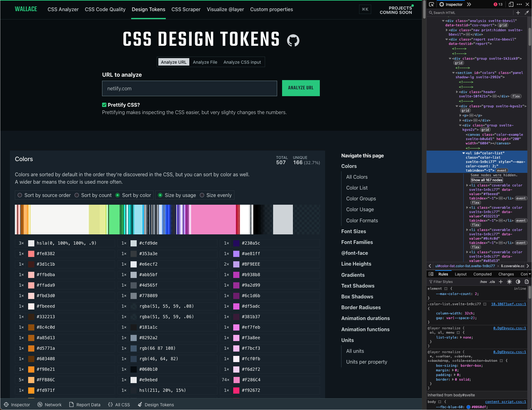This screenshot has height=410, width=532.
Task: Collapse the section id colors node
Action: pos(453,73)
